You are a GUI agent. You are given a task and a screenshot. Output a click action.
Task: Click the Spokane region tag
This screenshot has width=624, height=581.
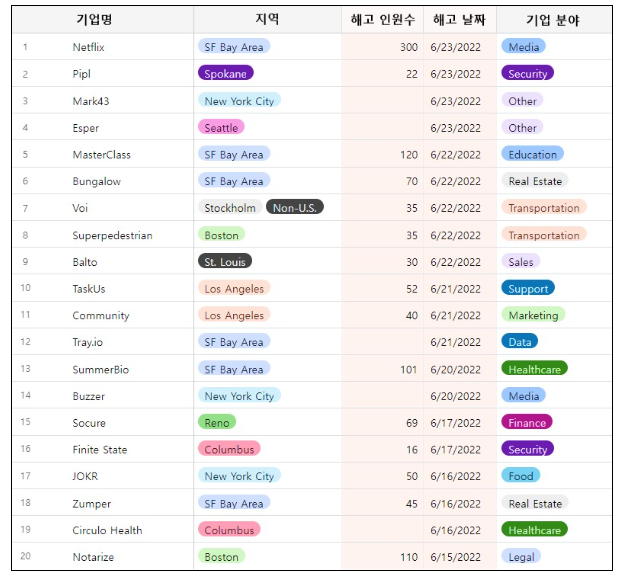[226, 73]
